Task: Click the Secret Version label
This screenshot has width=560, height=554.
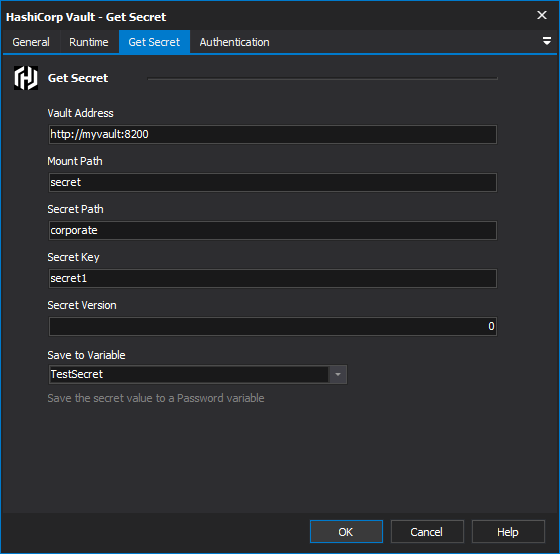Action: 82,305
